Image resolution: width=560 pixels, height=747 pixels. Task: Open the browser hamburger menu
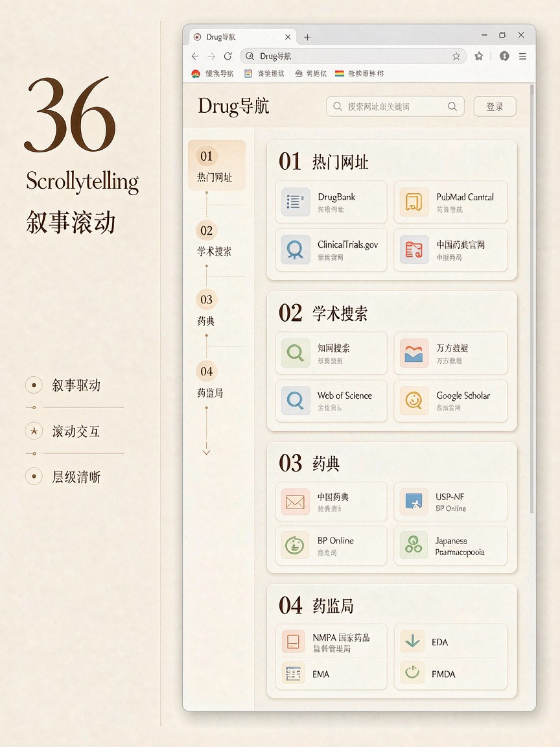click(x=522, y=56)
